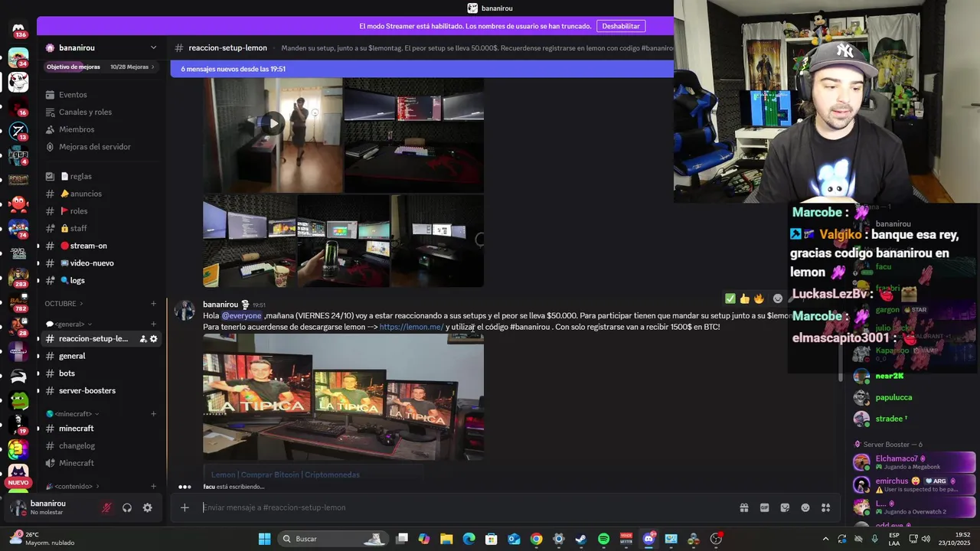Open Discord from the taskbar
Screen dimensions: 980x551
649,539
